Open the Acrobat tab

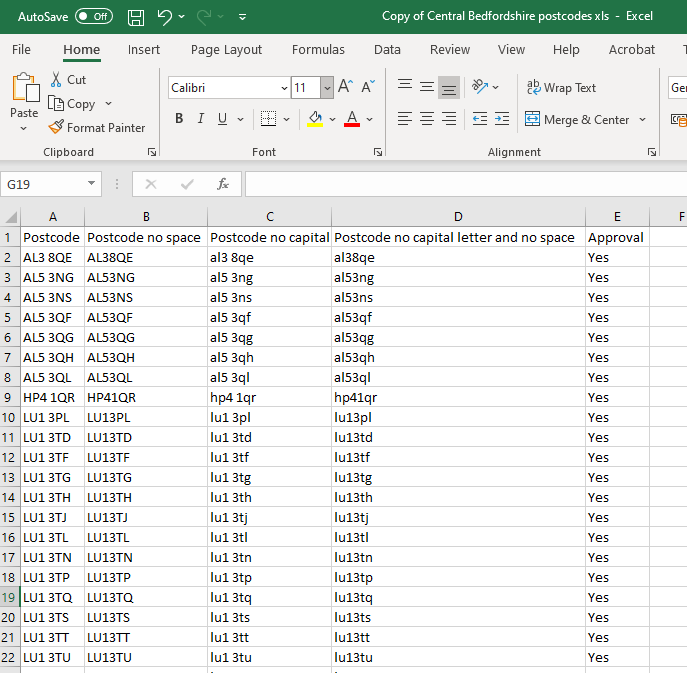[x=632, y=50]
